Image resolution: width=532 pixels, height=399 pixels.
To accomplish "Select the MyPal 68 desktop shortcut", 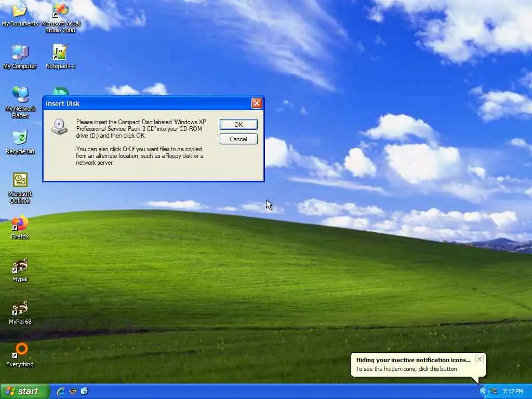I will tap(20, 312).
